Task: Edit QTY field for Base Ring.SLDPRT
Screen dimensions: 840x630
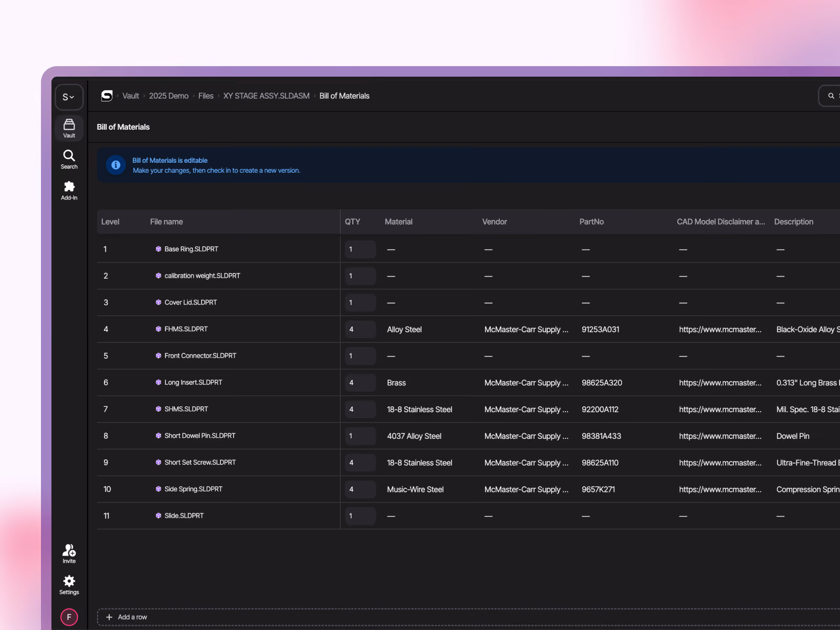Action: (361, 249)
